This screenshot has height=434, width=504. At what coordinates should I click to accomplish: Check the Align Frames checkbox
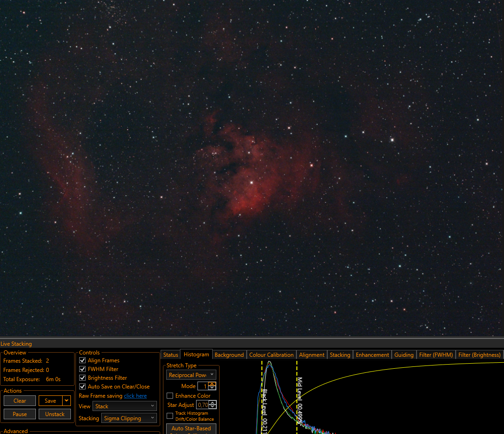coord(82,360)
